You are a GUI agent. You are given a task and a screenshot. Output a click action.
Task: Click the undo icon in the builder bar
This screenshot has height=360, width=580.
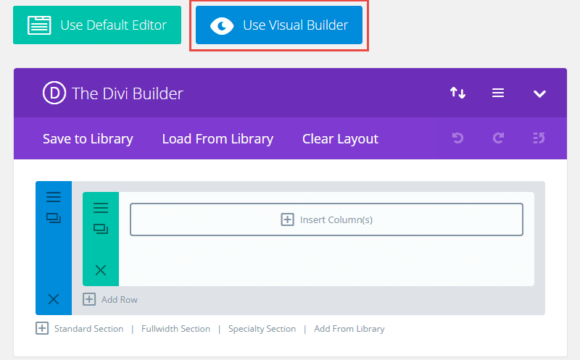point(458,138)
